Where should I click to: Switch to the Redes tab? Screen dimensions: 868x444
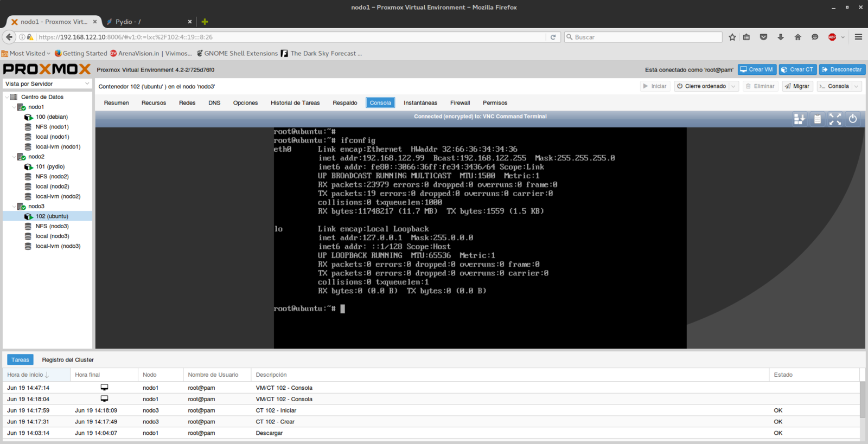click(x=187, y=103)
